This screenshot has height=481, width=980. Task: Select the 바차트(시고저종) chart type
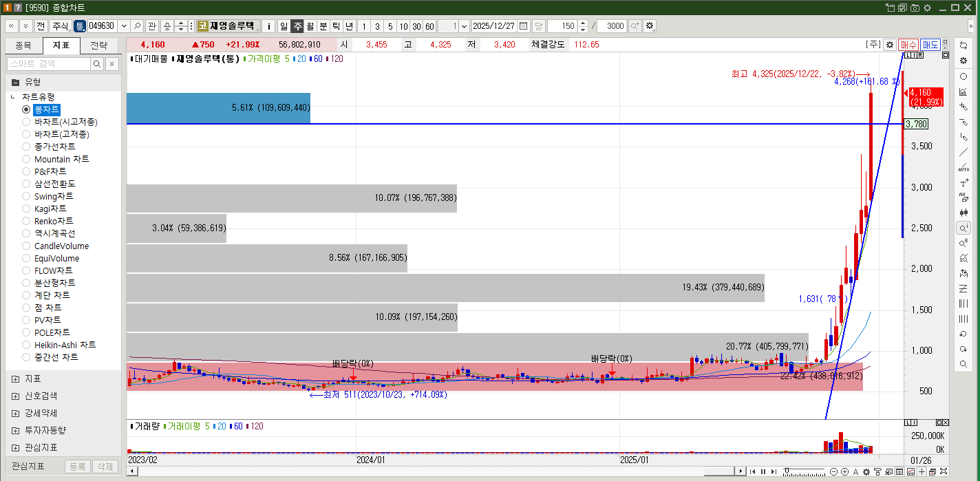coord(26,122)
